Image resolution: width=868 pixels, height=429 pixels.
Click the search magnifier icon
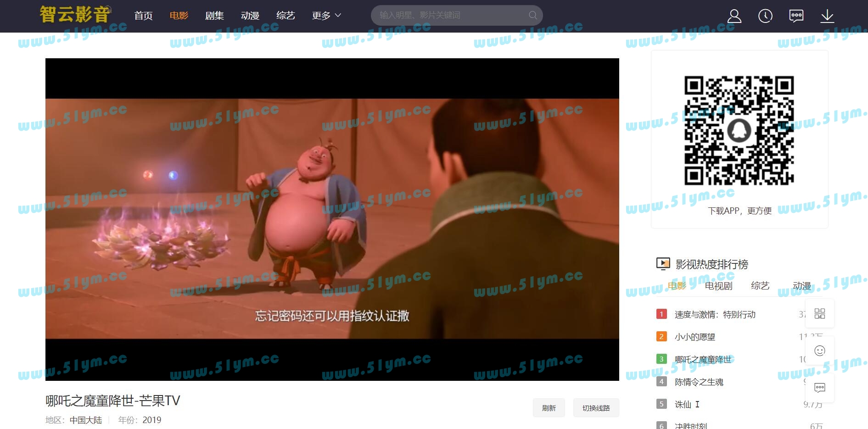[532, 15]
